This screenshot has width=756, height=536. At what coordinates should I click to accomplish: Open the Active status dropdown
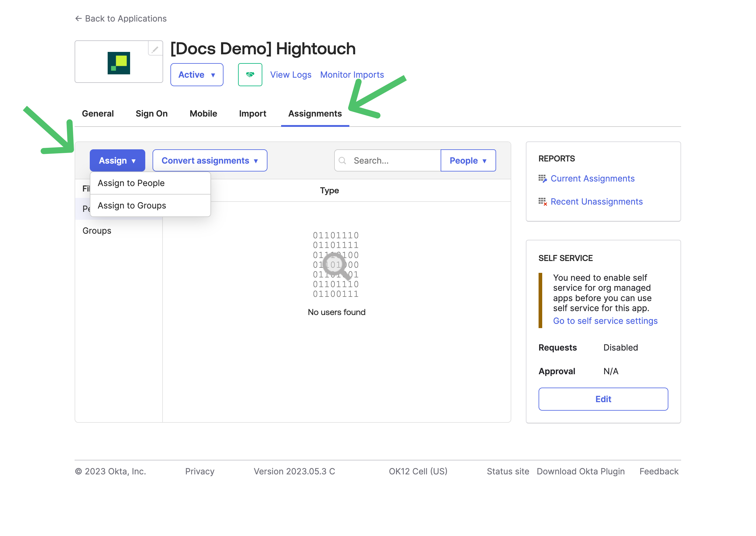tap(197, 75)
